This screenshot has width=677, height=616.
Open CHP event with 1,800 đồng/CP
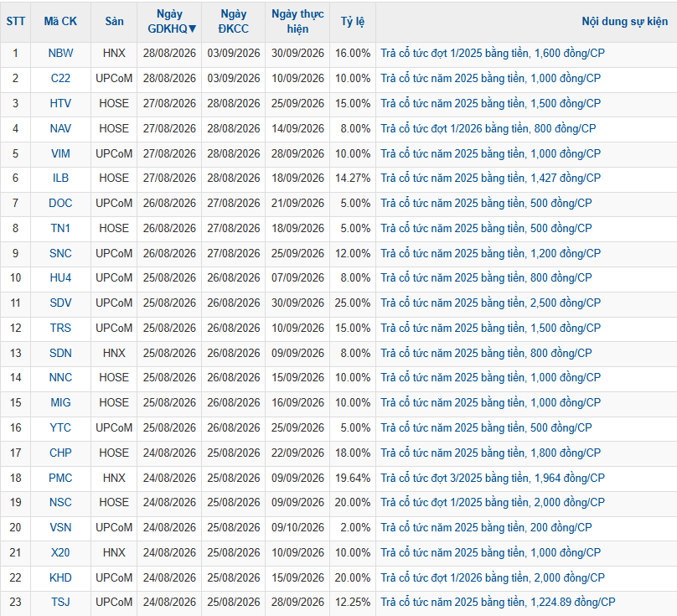tap(490, 453)
